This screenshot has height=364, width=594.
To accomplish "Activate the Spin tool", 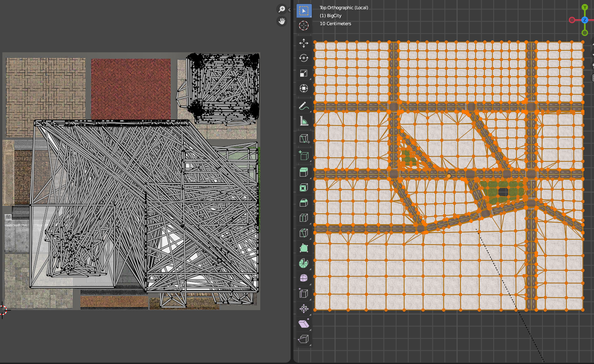I will tap(304, 263).
